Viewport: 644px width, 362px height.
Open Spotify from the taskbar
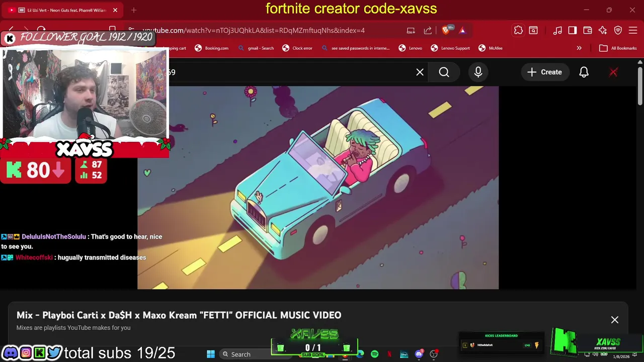point(374,354)
